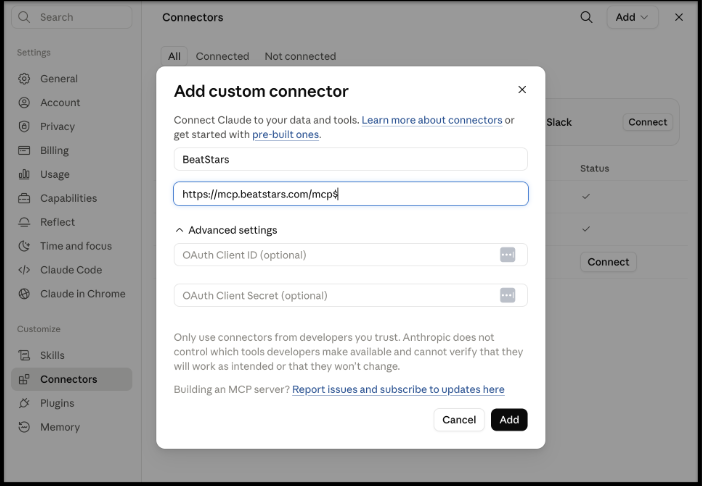The height and width of the screenshot is (486, 702).
Task: Switch to the Not connected tab
Action: (300, 56)
